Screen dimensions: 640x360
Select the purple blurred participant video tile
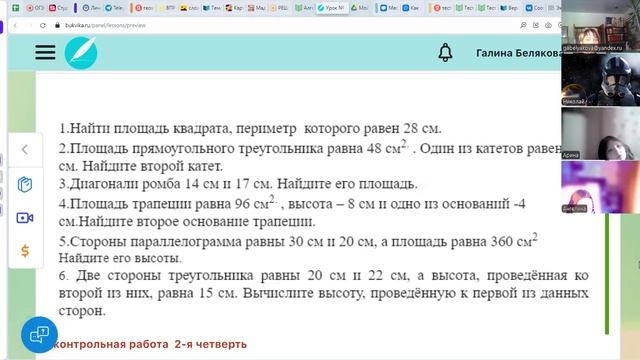600,187
